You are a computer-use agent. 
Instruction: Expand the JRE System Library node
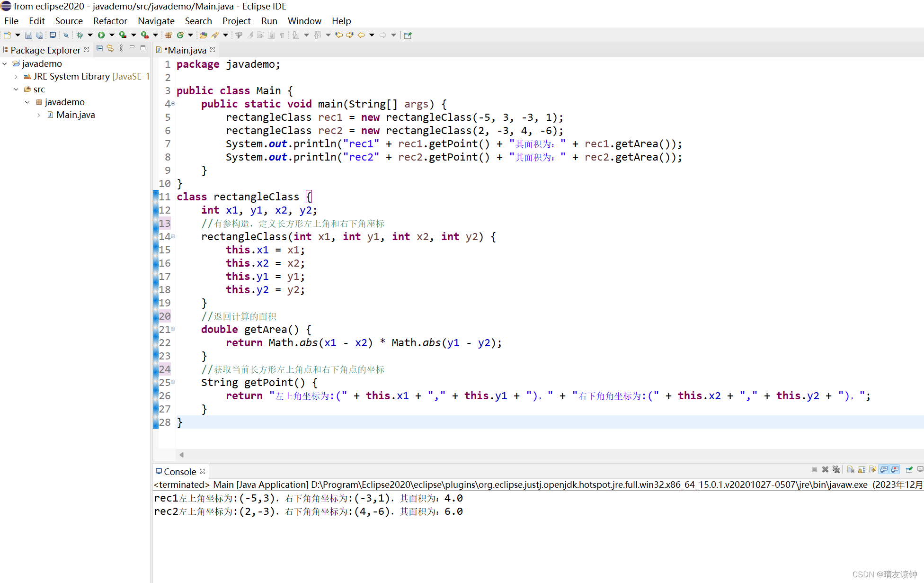point(16,77)
